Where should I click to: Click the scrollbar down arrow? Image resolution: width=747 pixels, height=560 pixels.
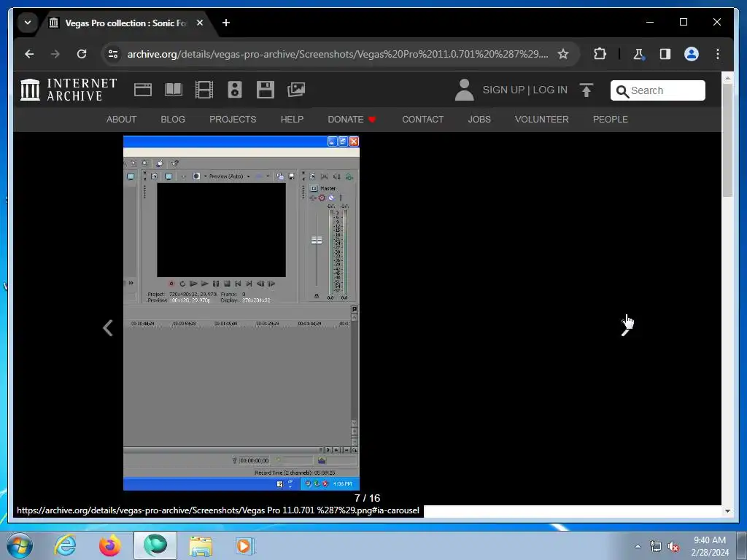coord(727,511)
